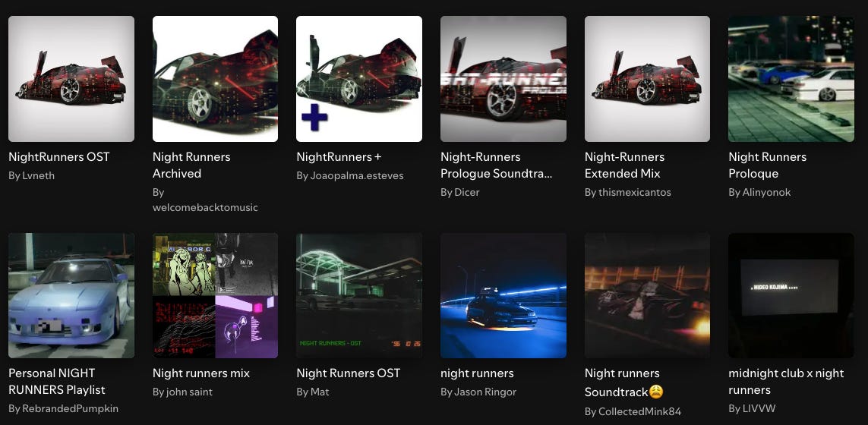Click the Night-Runners Extended Mix cover
Screen dimensions: 868x425
[x=647, y=79]
